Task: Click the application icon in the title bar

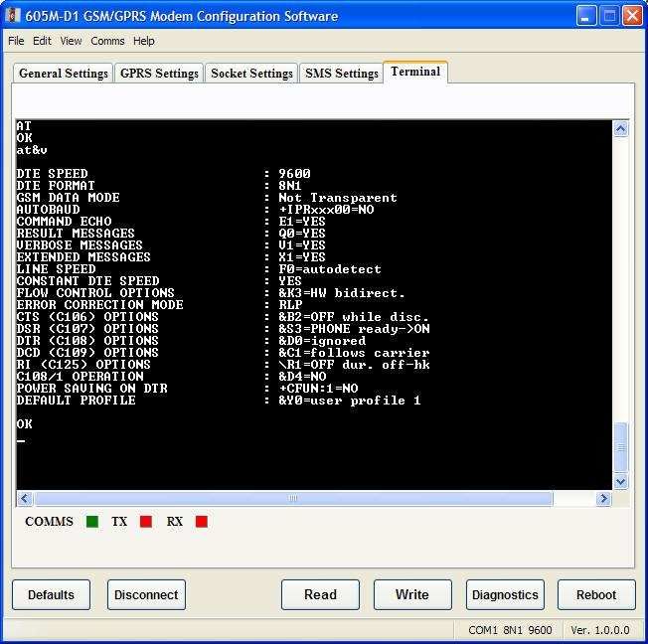Action: (x=13, y=16)
